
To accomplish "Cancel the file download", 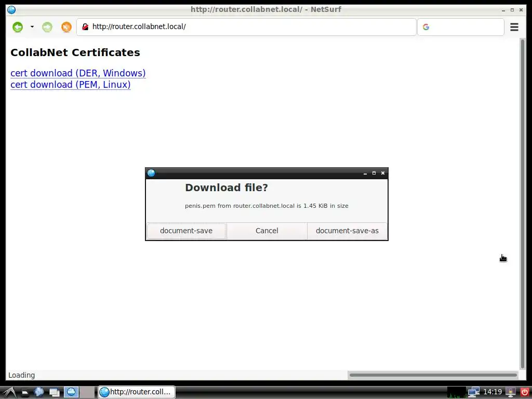I will 267,231.
